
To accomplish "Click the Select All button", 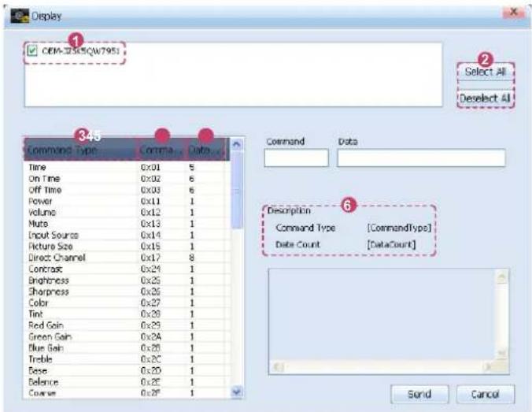I will [x=486, y=72].
